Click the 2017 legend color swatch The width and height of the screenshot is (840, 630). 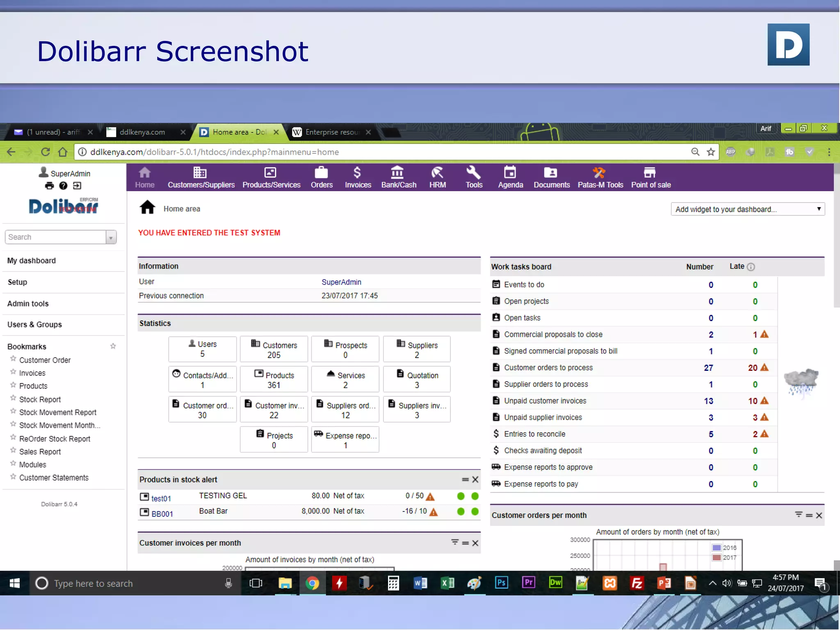pos(717,558)
